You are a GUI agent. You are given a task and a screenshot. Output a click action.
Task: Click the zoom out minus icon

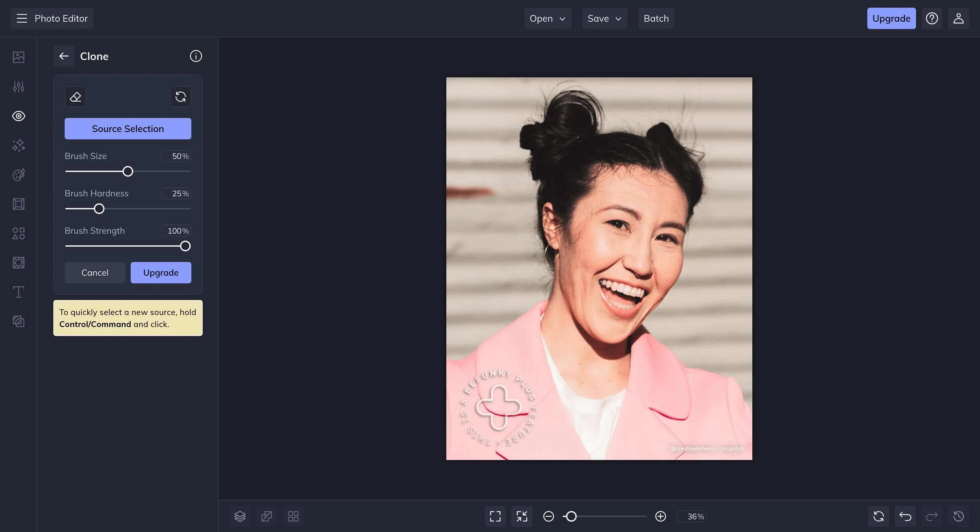click(548, 516)
